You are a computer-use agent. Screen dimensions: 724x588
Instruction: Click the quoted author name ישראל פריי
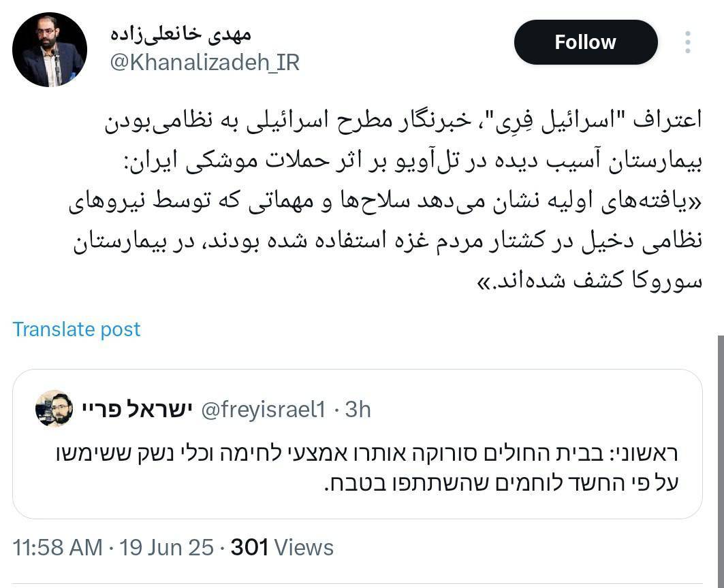point(138,408)
